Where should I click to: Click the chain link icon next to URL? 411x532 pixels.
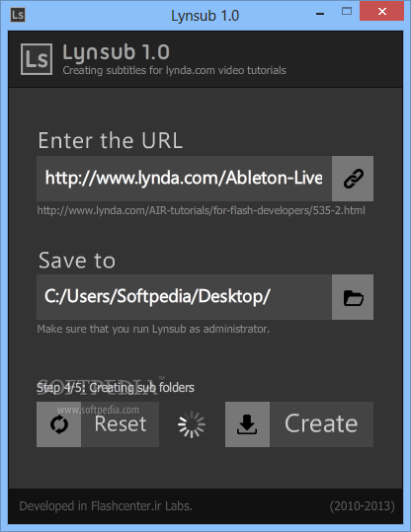tap(353, 179)
